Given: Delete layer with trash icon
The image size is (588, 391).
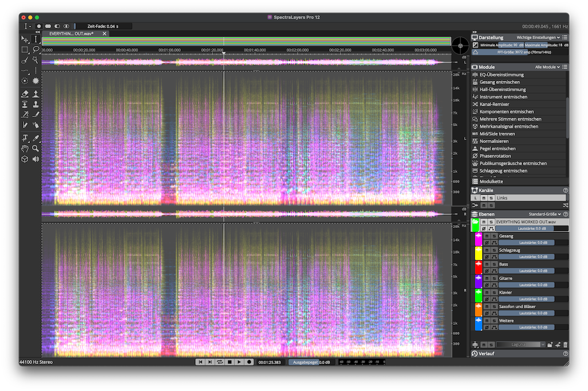Looking at the screenshot, I should [565, 344].
